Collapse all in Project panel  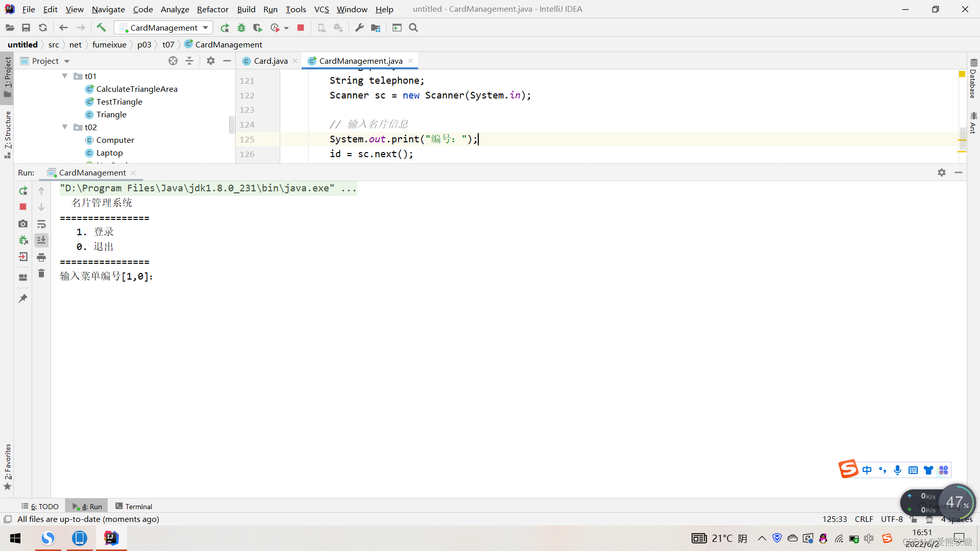coord(189,61)
